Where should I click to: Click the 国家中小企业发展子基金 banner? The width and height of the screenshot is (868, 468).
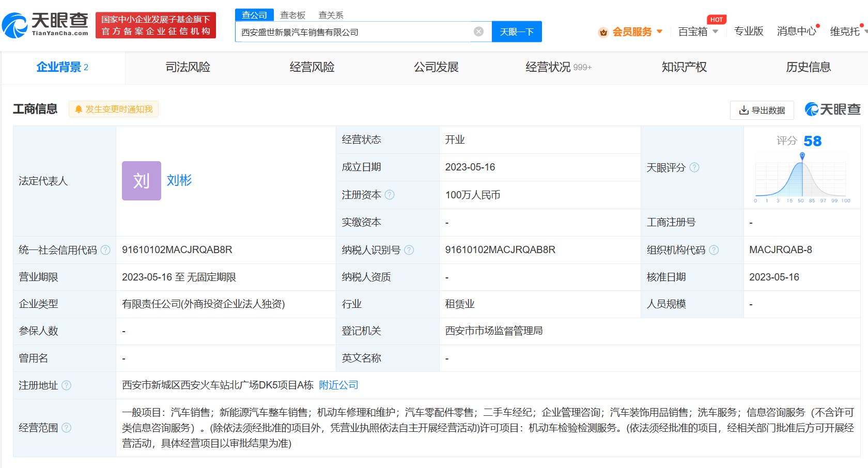coord(156,25)
